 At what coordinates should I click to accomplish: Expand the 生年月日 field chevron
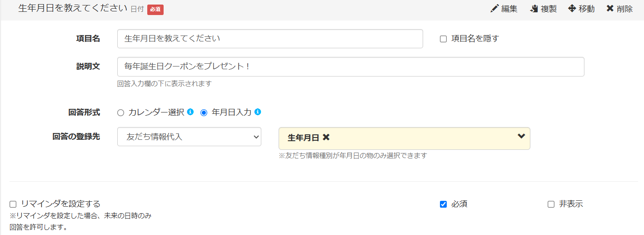pos(521,136)
